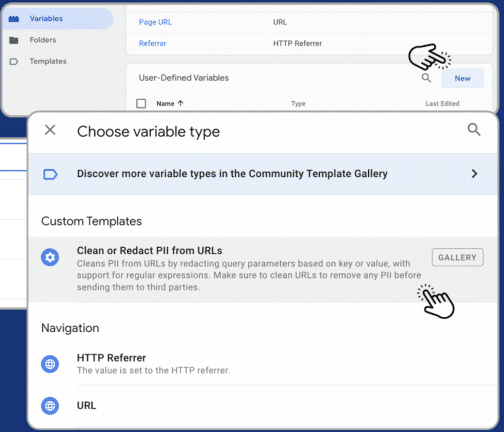This screenshot has width=504, height=432.
Task: Click the GALLERY badge button
Action: coord(458,257)
